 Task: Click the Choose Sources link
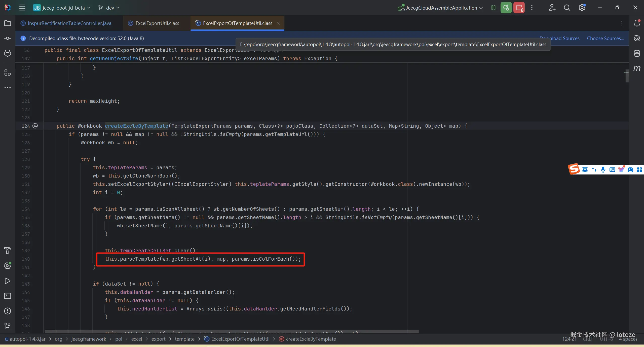coord(605,38)
